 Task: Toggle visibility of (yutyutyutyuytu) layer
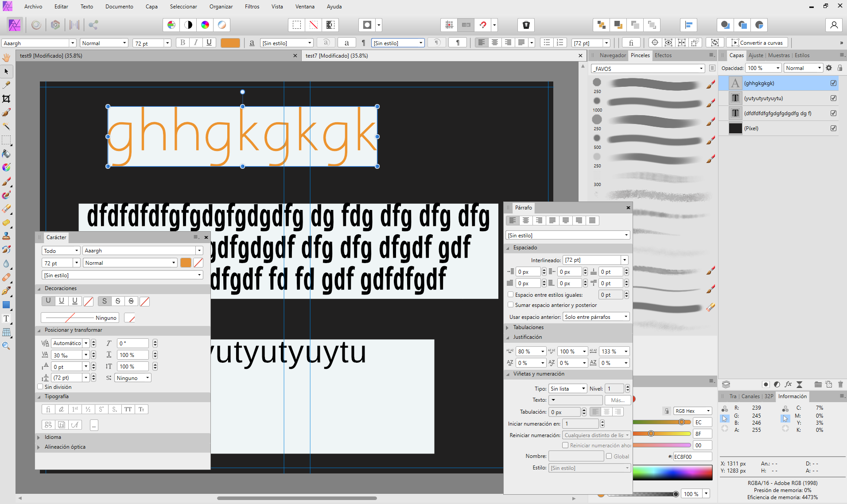tap(833, 98)
